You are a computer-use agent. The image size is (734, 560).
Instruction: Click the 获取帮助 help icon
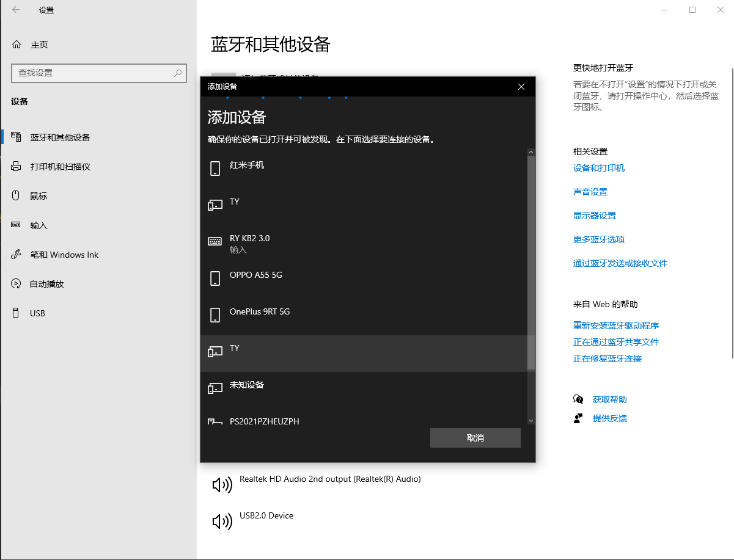pyautogui.click(x=578, y=399)
